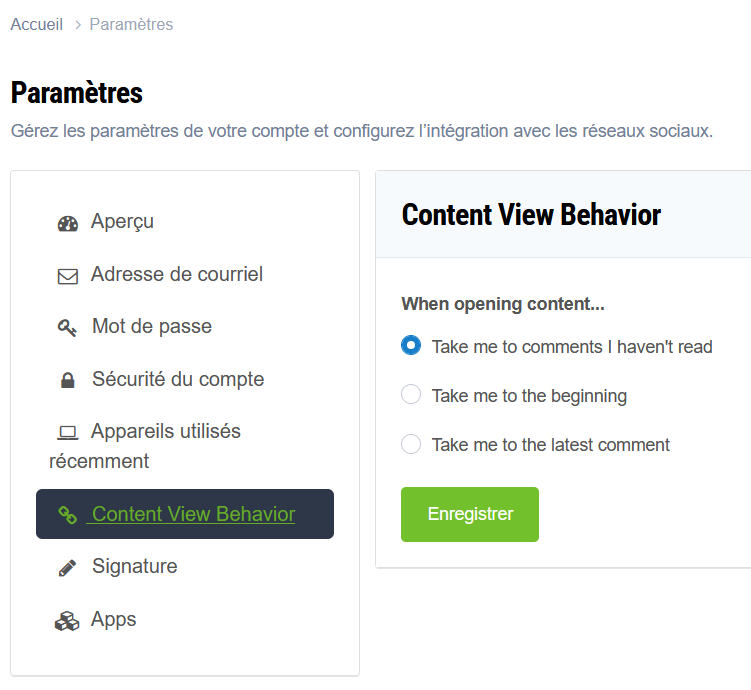Screen dimensions: 751x690
Task: Click the Paramètres breadcrumb item
Action: (x=131, y=24)
